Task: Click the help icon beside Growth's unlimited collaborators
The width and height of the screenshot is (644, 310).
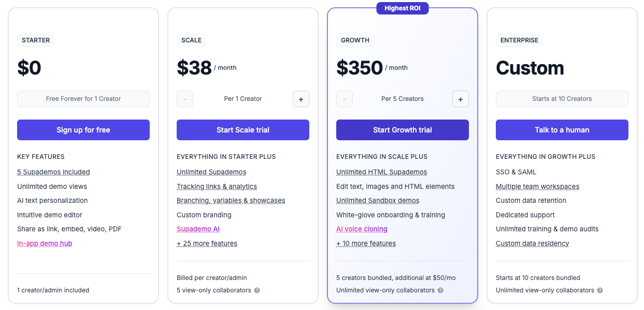Action: tap(440, 290)
